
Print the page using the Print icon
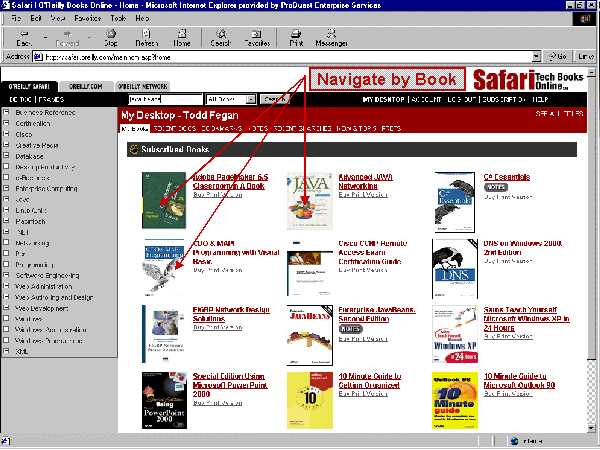pyautogui.click(x=296, y=38)
